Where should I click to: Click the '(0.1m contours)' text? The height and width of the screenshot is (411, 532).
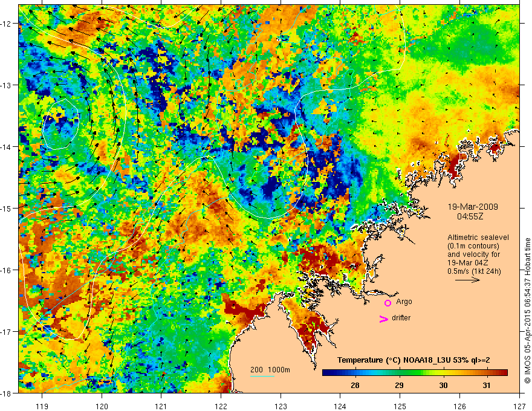point(473,246)
